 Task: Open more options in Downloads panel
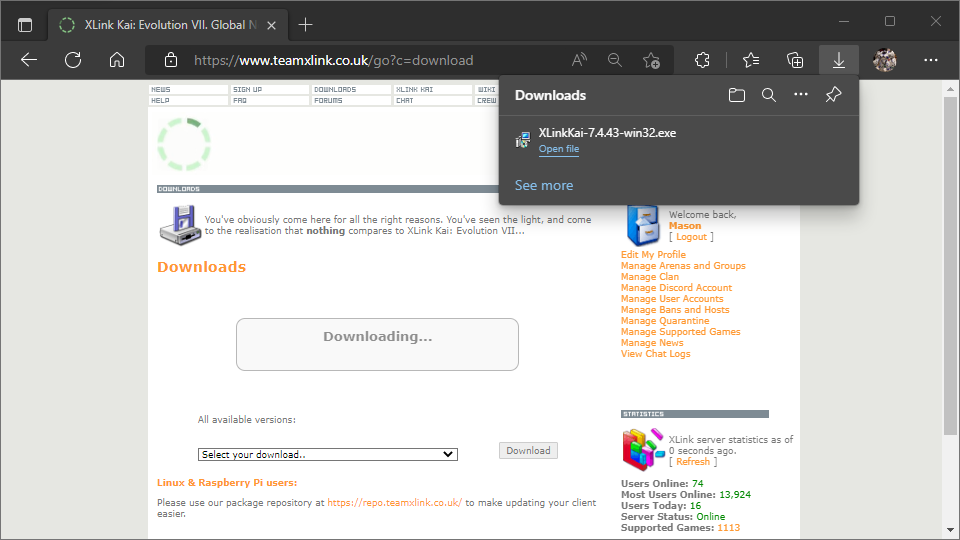pyautogui.click(x=801, y=96)
